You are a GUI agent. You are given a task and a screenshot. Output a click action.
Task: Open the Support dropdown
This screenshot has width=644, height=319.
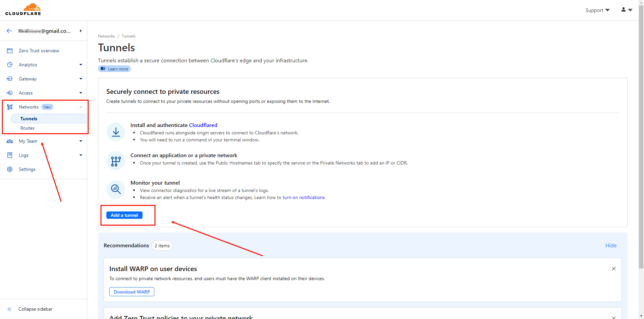click(597, 10)
